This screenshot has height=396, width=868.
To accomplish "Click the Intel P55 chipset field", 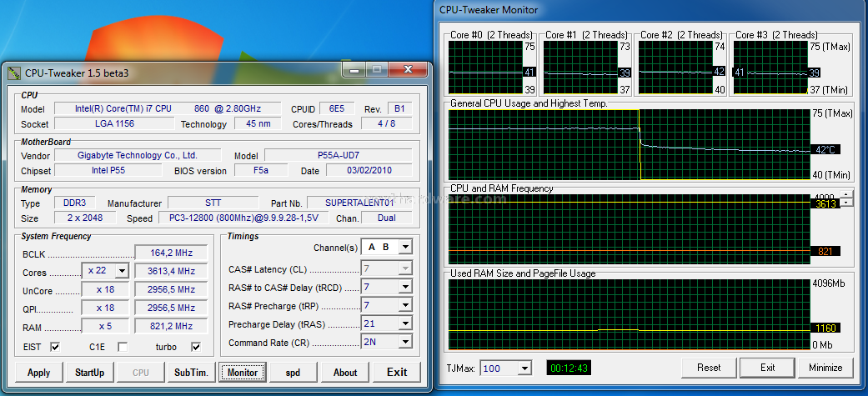I will tap(108, 170).
